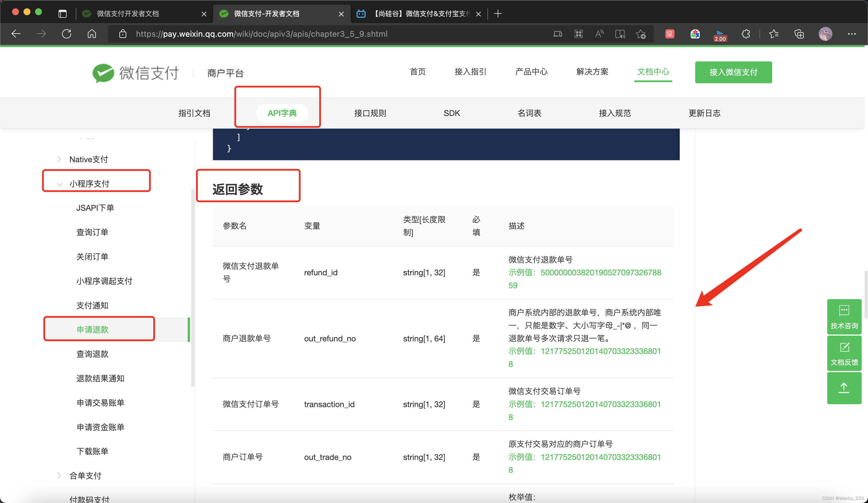The width and height of the screenshot is (868, 503).
Task: Enter Immersive Reader mode
Action: tap(620, 34)
